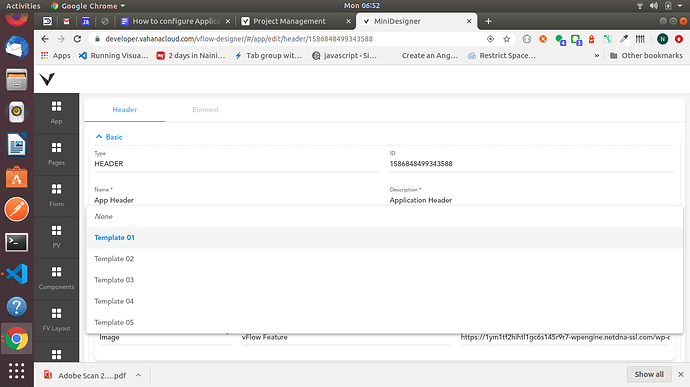
Task: Select the Form sidebar icon
Action: [x=56, y=195]
